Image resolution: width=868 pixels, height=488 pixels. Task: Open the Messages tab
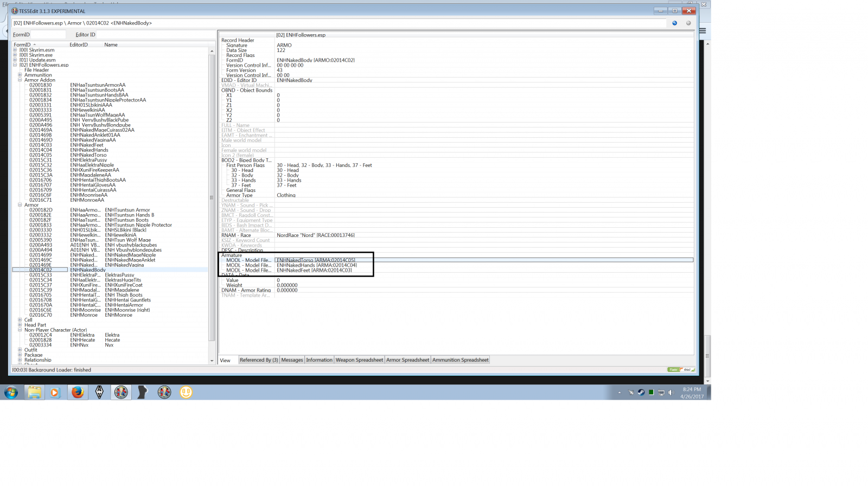click(292, 360)
